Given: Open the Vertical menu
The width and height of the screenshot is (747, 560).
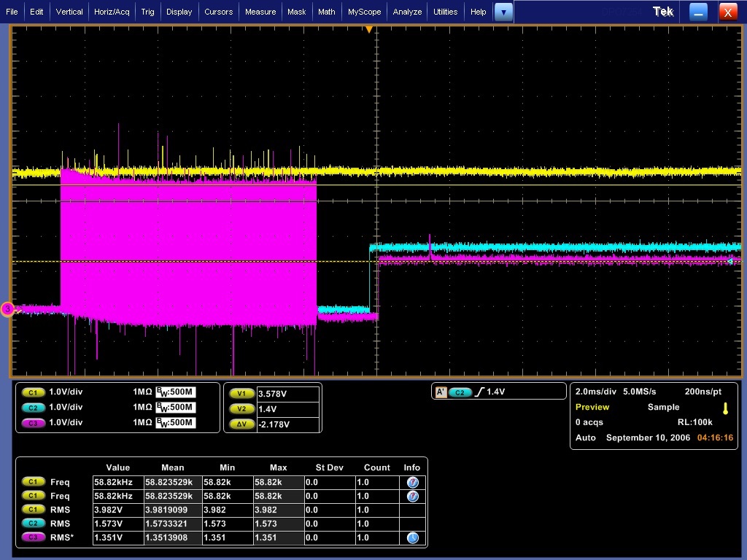Looking at the screenshot, I should (x=69, y=12).
